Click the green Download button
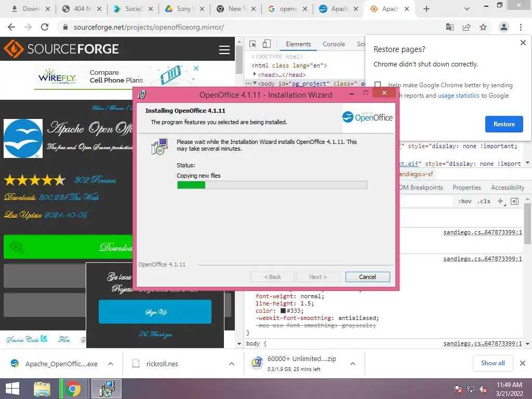This screenshot has width=532, height=399. [68, 247]
